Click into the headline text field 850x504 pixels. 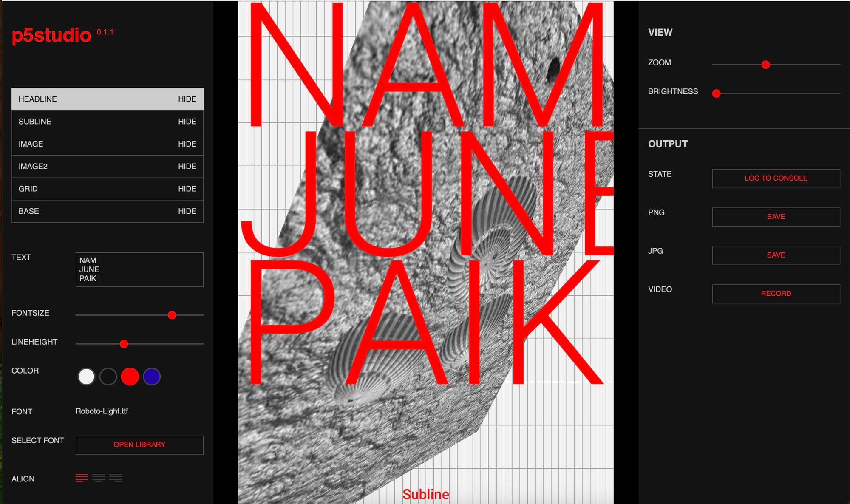pyautogui.click(x=139, y=269)
